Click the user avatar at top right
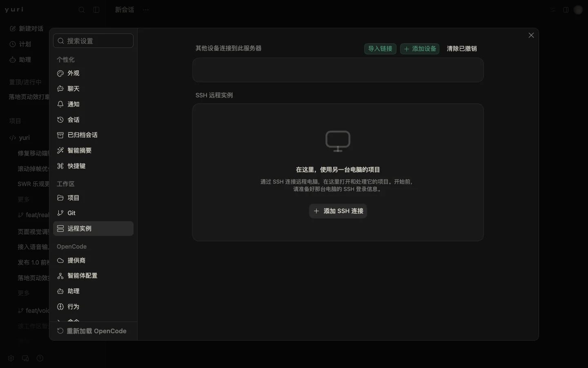588x368 pixels. coord(578,10)
